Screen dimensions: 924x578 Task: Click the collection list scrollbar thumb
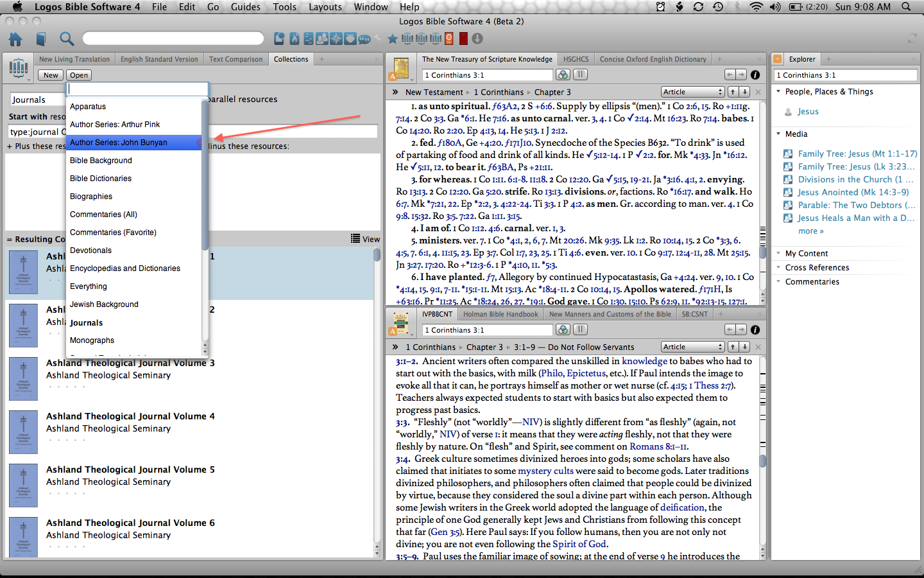point(377,254)
